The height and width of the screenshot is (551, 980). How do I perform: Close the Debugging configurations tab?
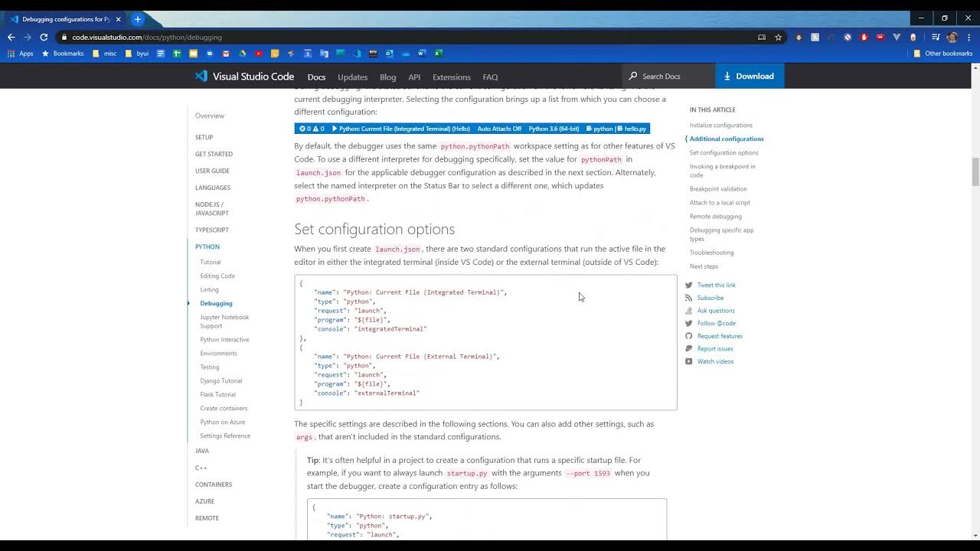point(118,19)
